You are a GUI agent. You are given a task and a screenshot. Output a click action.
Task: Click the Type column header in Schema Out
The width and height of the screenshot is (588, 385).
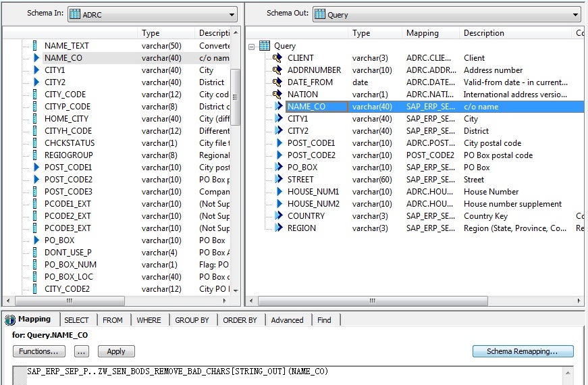[375, 33]
